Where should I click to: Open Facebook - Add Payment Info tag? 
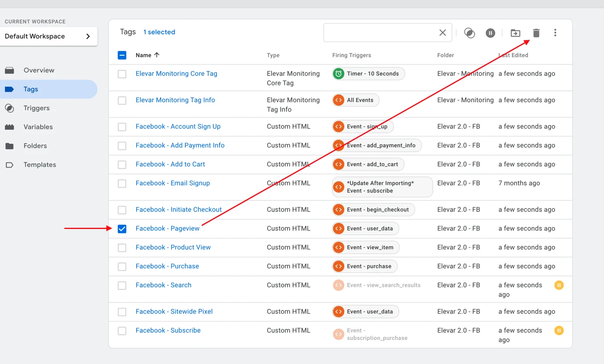click(180, 145)
